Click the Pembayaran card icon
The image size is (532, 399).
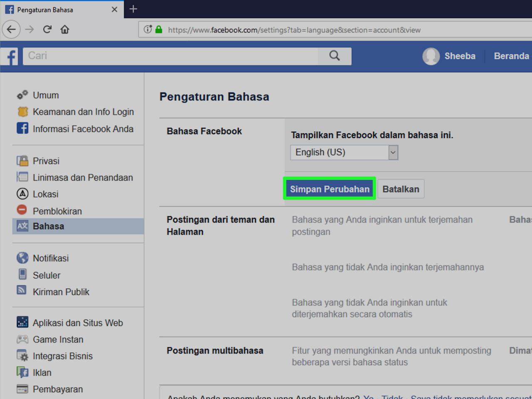[x=22, y=389]
